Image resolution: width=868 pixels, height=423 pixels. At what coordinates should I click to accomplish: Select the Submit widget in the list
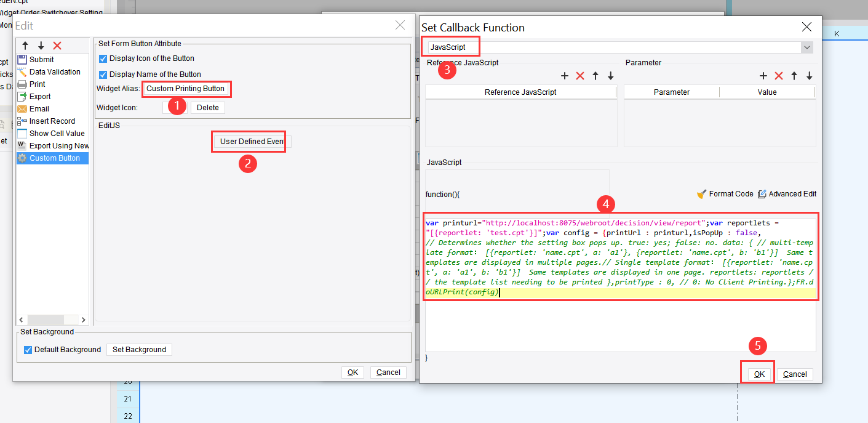click(22, 59)
